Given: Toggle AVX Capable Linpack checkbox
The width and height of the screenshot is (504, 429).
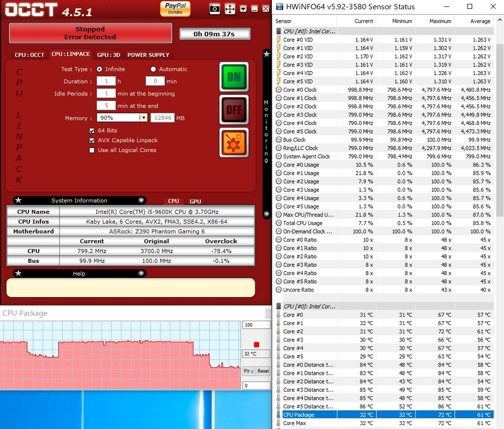Looking at the screenshot, I should (92, 140).
